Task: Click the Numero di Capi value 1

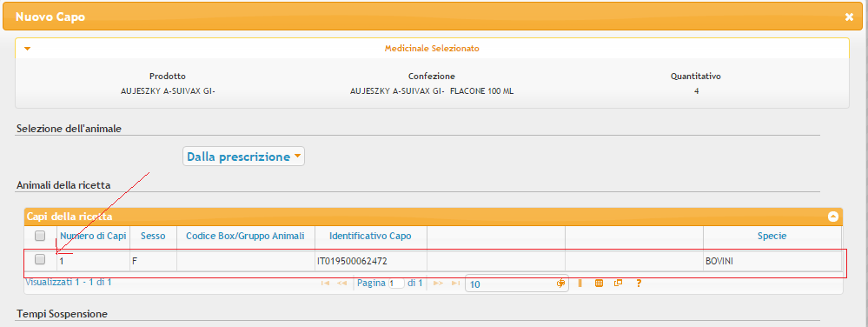Action: click(93, 261)
